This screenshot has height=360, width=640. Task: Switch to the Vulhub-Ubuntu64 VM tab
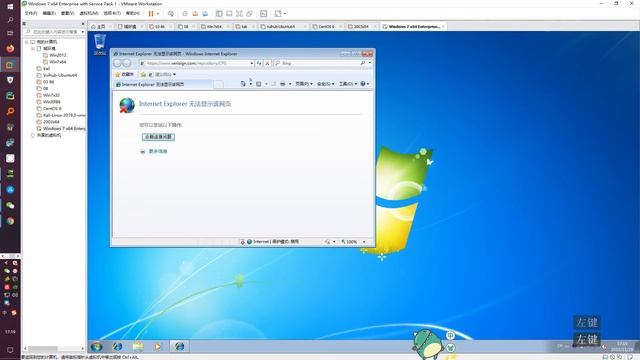(281, 27)
